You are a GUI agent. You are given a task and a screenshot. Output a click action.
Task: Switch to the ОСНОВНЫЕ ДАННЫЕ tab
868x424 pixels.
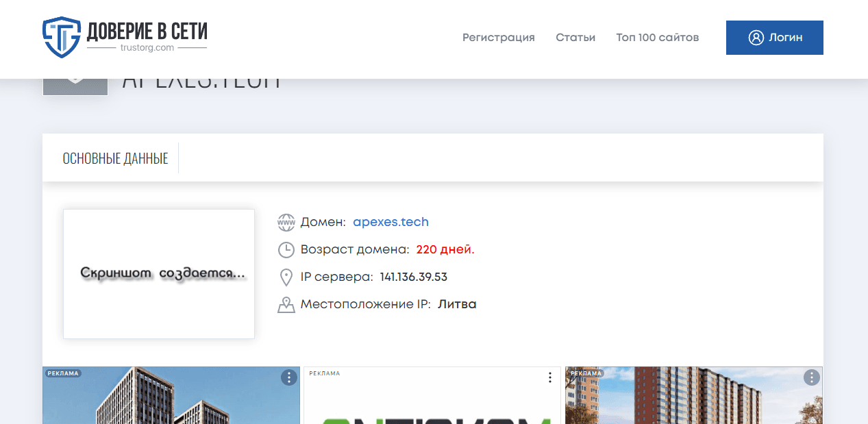coord(114,158)
